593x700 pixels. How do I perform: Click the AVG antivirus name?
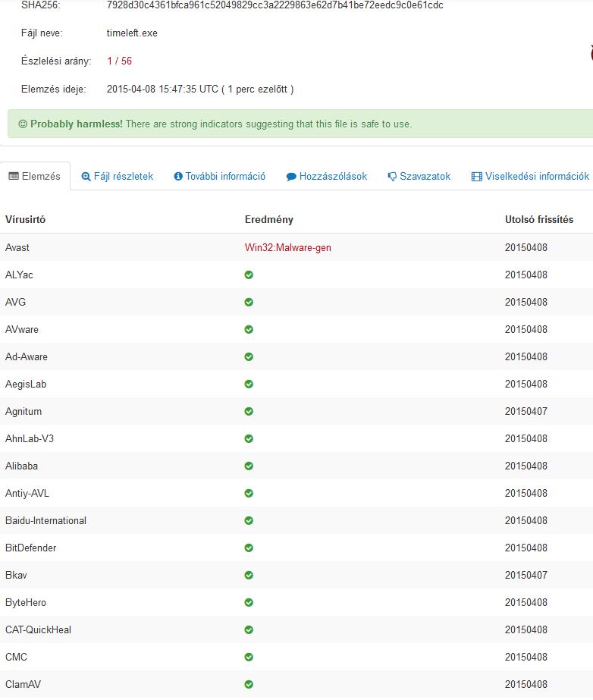click(x=15, y=303)
